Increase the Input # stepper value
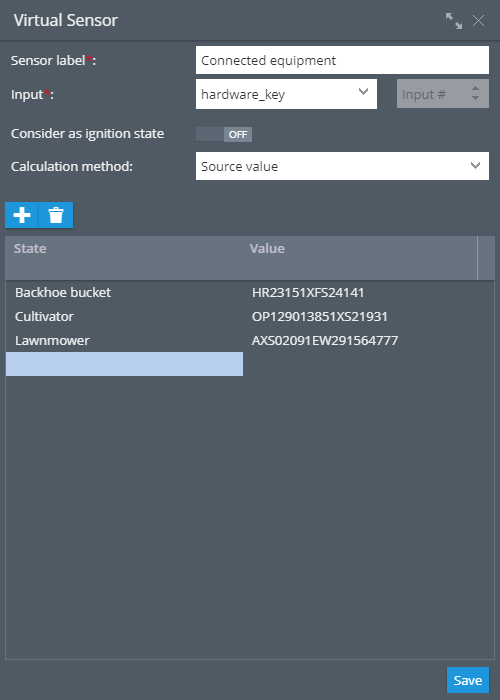This screenshot has width=500, height=700. point(475,89)
